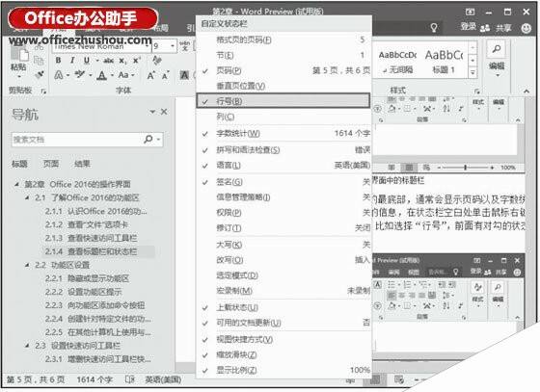The image size is (540, 392).
Task: Click 登录 sign in link
Action: tap(469, 26)
